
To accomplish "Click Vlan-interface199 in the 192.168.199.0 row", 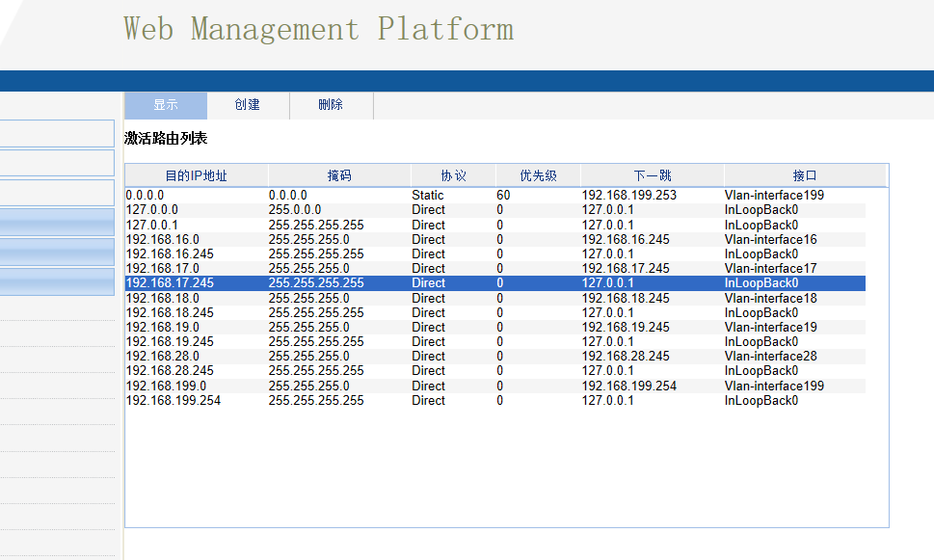I will pyautogui.click(x=774, y=387).
